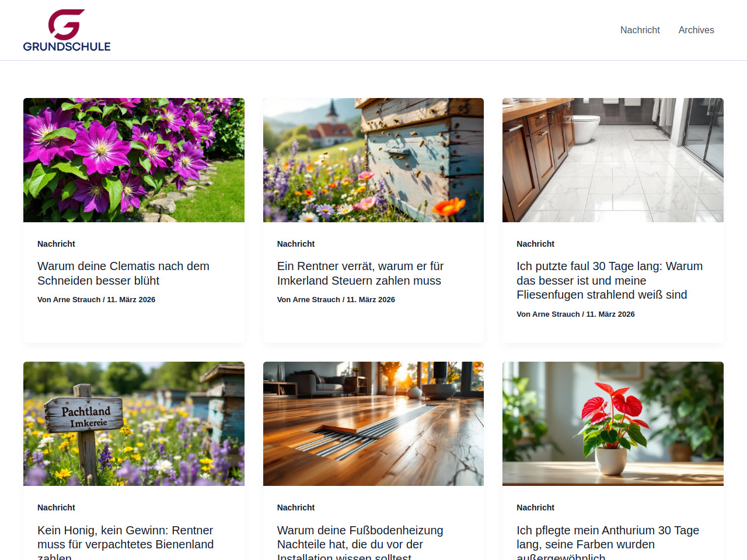Open article 'Ich putzte faul 30 Tage lang'
The image size is (747, 560).
pos(609,280)
